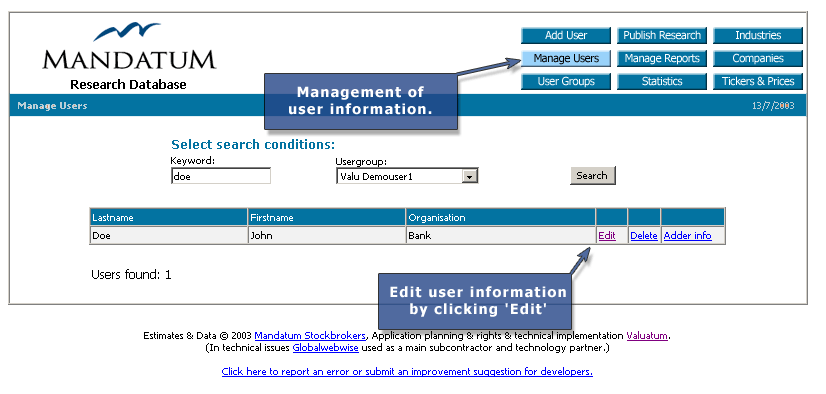Open the Industries section
826x394 pixels.
[758, 35]
